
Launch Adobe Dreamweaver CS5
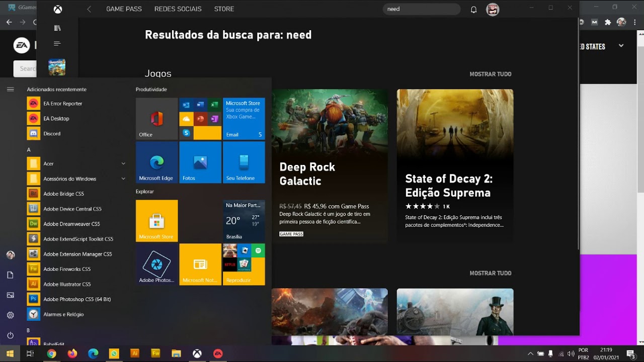[x=76, y=224]
